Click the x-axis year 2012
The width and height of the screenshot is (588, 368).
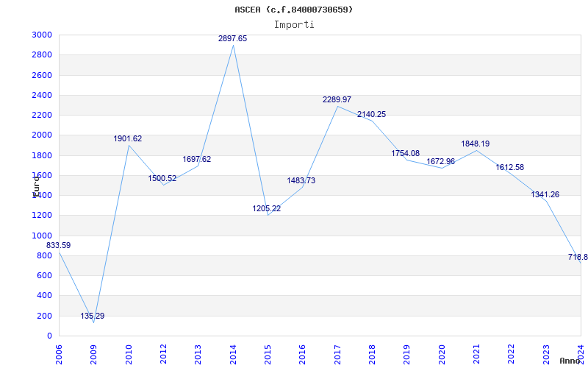click(x=163, y=355)
